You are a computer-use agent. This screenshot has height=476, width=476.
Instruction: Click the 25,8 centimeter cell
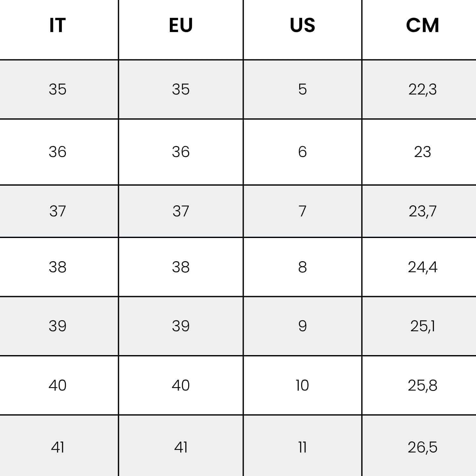(419, 385)
